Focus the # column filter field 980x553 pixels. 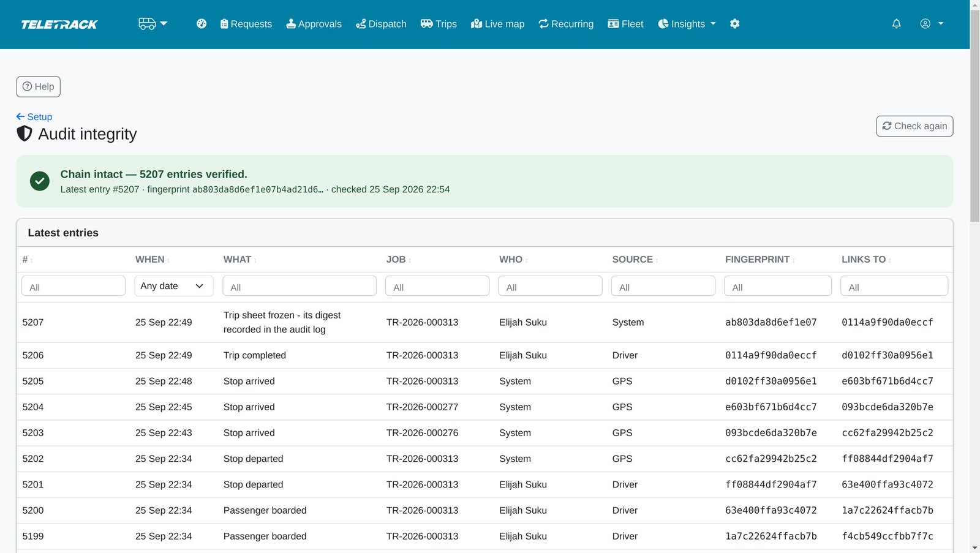click(73, 286)
